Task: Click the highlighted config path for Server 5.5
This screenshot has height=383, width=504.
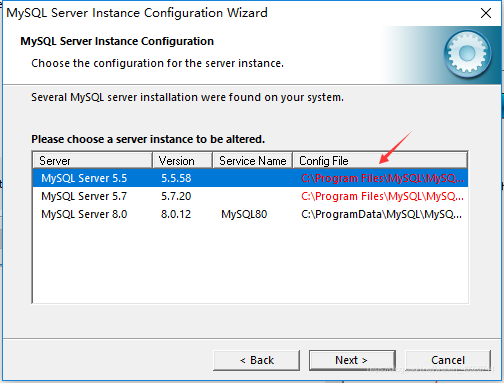Action: pyautogui.click(x=382, y=178)
